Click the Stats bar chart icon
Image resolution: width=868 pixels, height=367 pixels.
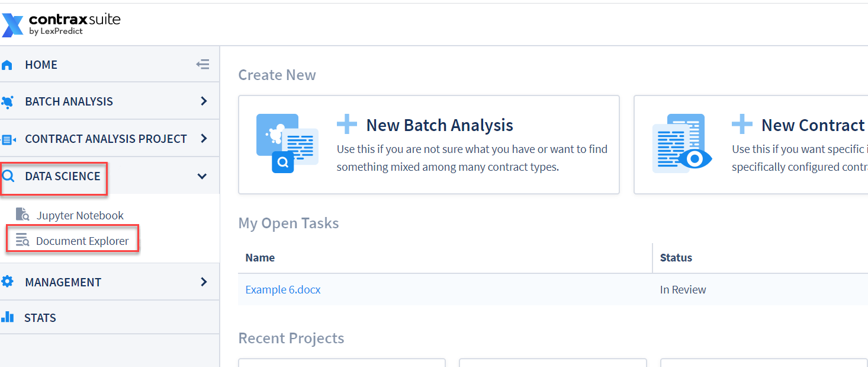point(7,317)
